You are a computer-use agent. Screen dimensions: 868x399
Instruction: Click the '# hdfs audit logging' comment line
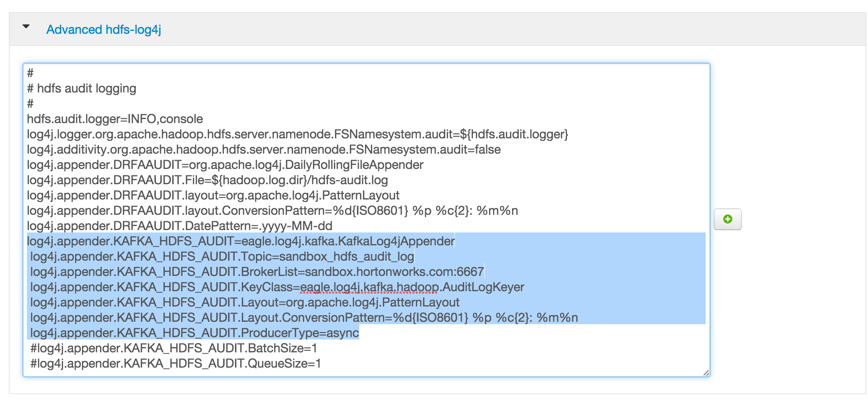(82, 88)
